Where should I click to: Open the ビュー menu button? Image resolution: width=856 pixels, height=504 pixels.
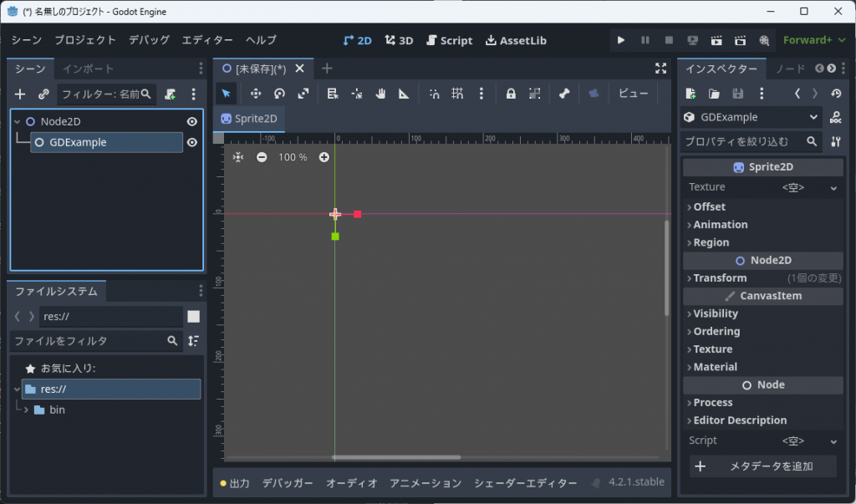pyautogui.click(x=634, y=94)
